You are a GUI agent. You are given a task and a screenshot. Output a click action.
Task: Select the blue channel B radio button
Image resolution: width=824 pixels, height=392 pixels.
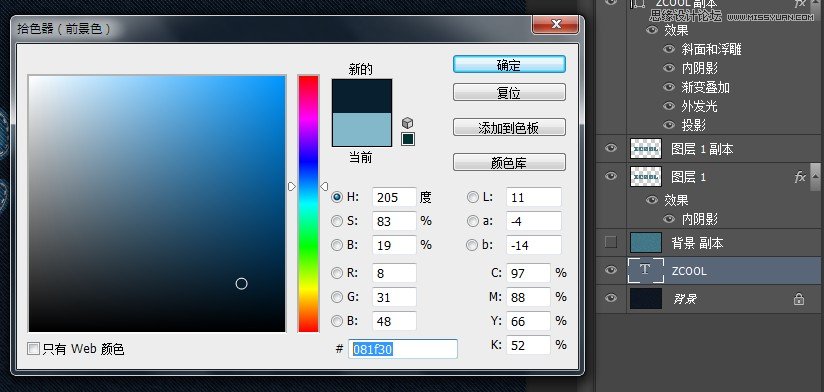337,321
